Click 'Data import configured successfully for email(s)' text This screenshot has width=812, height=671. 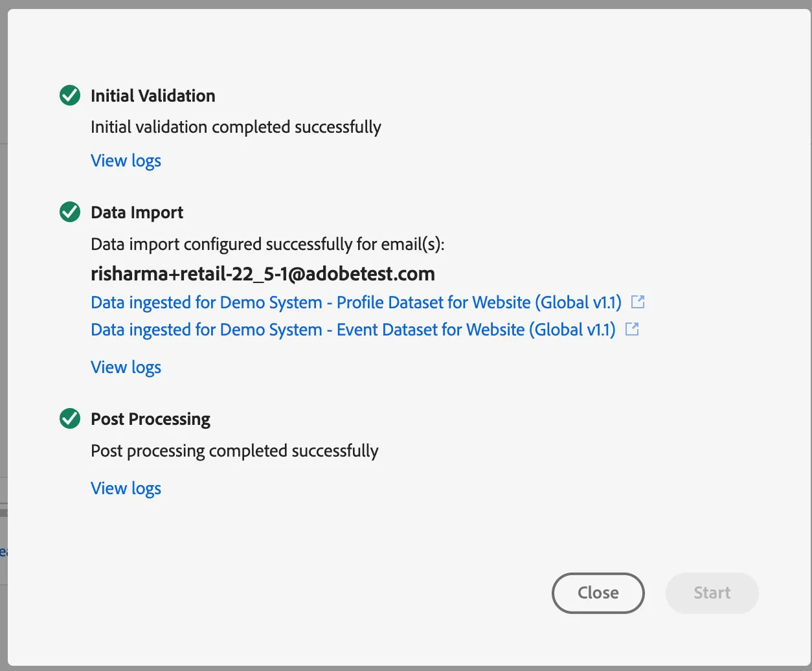(x=268, y=244)
